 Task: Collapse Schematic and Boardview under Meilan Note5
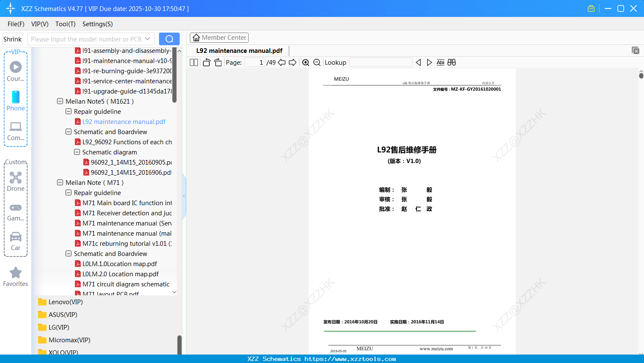tap(69, 132)
